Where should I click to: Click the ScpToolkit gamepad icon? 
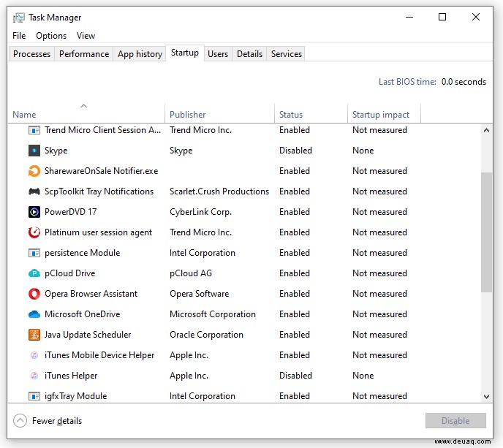pyautogui.click(x=34, y=191)
